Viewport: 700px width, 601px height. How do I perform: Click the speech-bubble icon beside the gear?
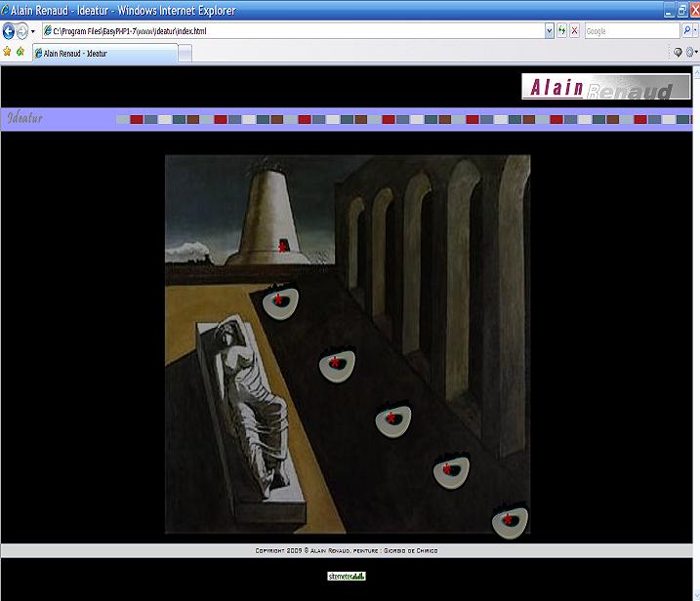coord(678,53)
